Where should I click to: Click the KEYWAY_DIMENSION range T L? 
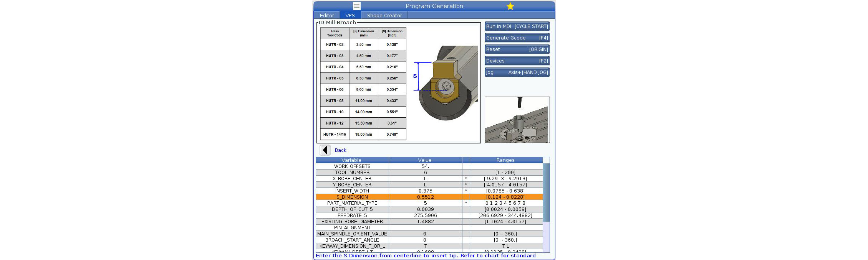tap(506, 246)
